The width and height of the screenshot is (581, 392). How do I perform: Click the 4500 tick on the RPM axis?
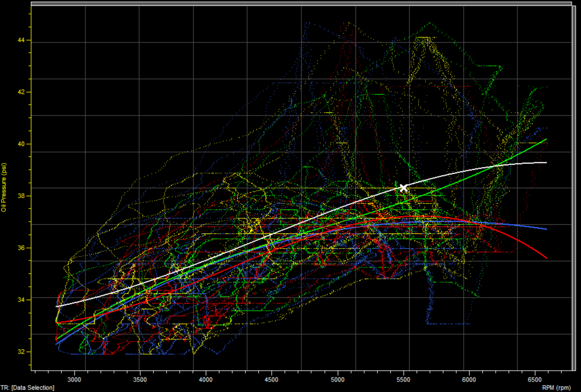tap(271, 380)
